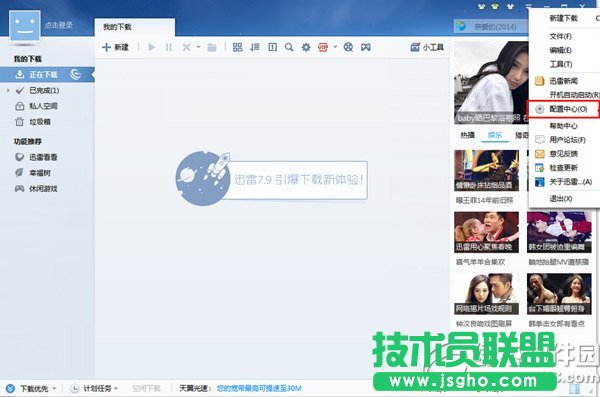Image resolution: width=600 pixels, height=397 pixels.
Task: Open 关于迅雷...(A) menu item
Action: click(564, 182)
